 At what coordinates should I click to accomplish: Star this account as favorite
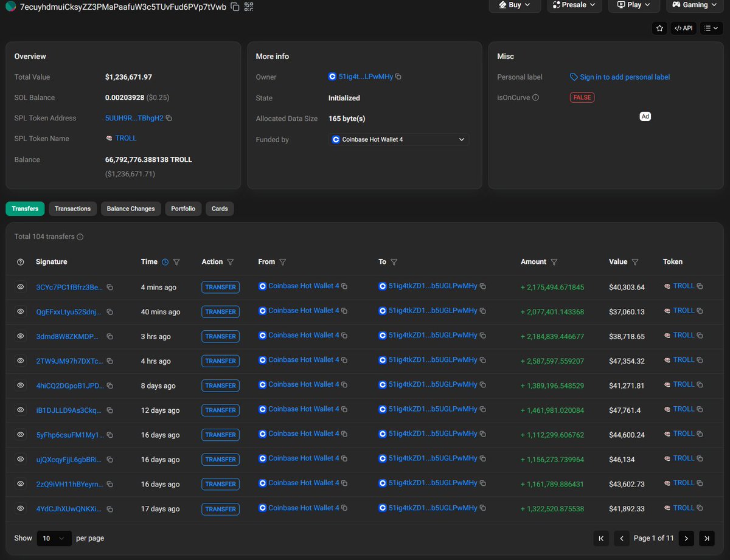[x=659, y=28]
